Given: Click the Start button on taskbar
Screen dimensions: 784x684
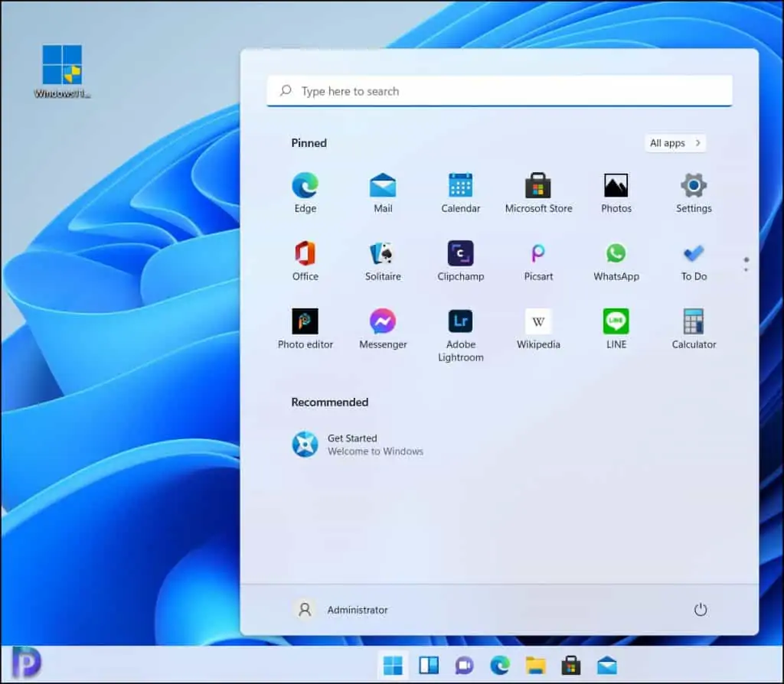Looking at the screenshot, I should pos(393,666).
